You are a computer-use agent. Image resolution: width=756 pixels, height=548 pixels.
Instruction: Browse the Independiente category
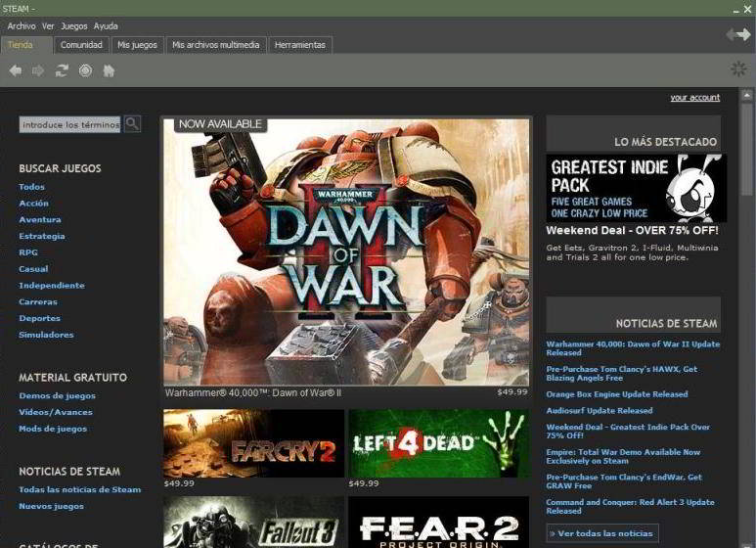coord(52,285)
